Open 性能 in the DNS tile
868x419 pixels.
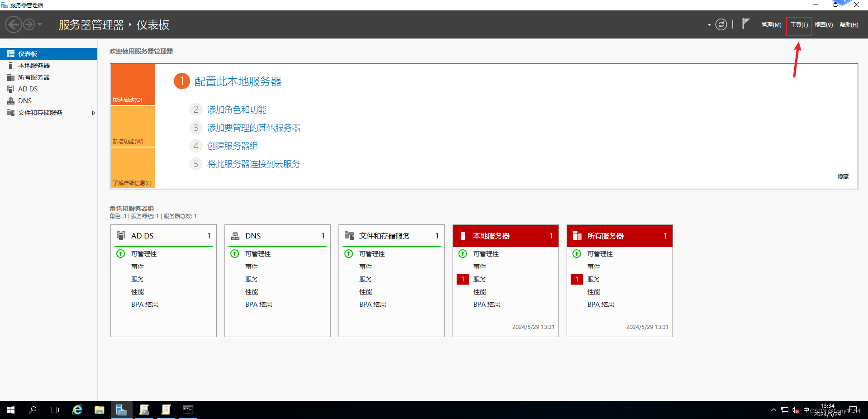click(252, 292)
